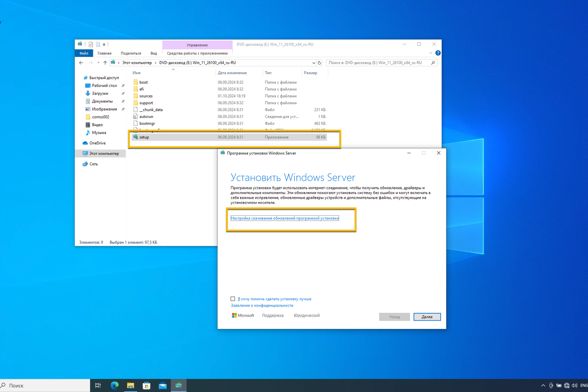Open Заявление о конфиденциальности link
Image resolution: width=588 pixels, height=392 pixels.
pos(262,305)
